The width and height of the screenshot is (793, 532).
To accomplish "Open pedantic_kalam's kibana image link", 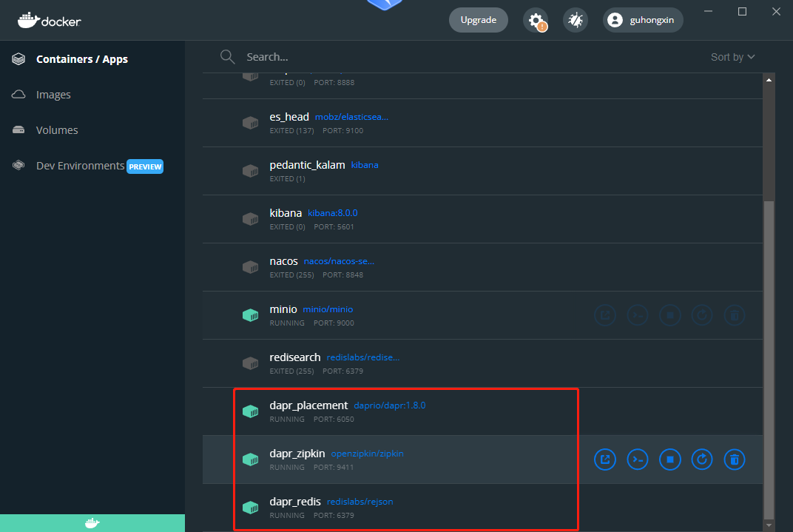I will pyautogui.click(x=365, y=165).
